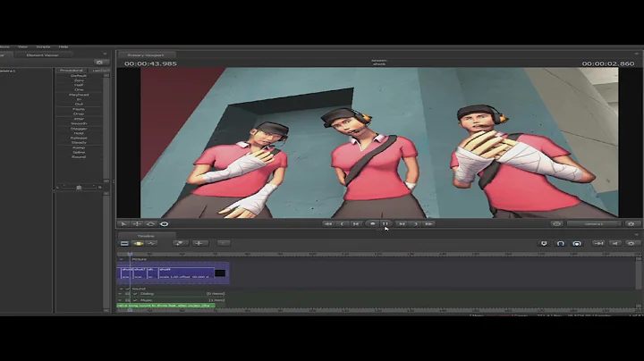Select the arrow selection tool under viewport

[123, 224]
